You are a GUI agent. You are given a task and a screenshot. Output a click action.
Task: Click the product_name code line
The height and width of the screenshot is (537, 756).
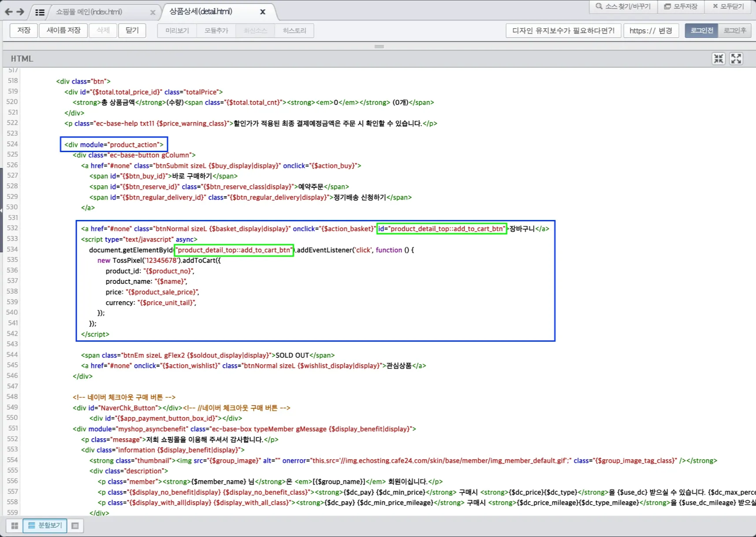click(147, 281)
